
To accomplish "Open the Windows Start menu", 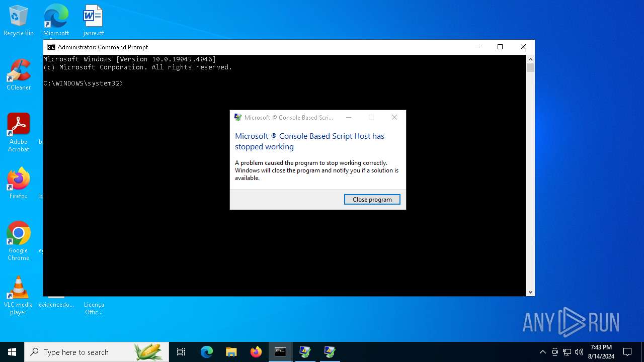I will (12, 352).
